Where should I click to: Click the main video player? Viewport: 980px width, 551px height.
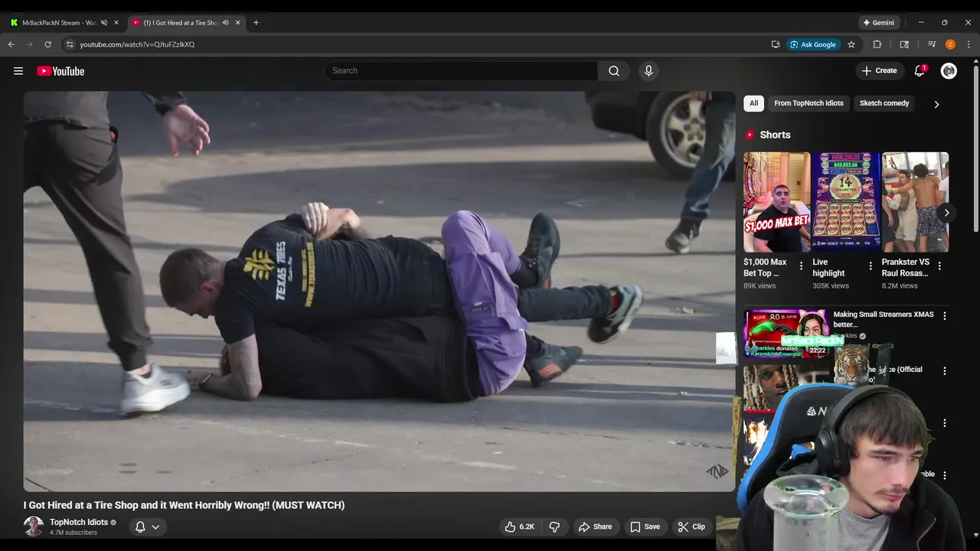coord(379,292)
